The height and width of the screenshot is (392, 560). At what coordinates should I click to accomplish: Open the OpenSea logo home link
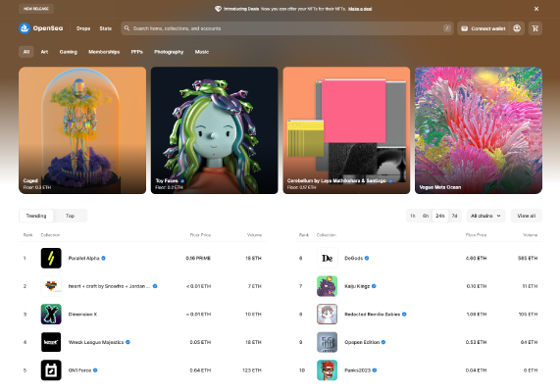[x=41, y=28]
